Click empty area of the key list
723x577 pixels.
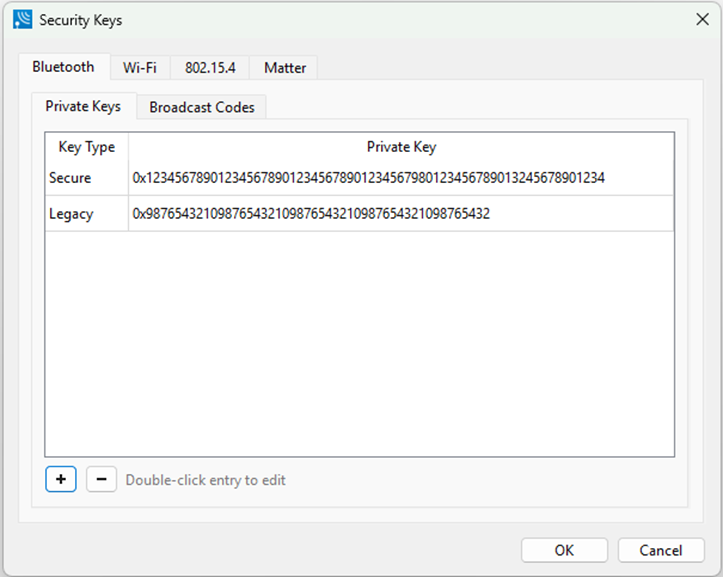pos(360,344)
